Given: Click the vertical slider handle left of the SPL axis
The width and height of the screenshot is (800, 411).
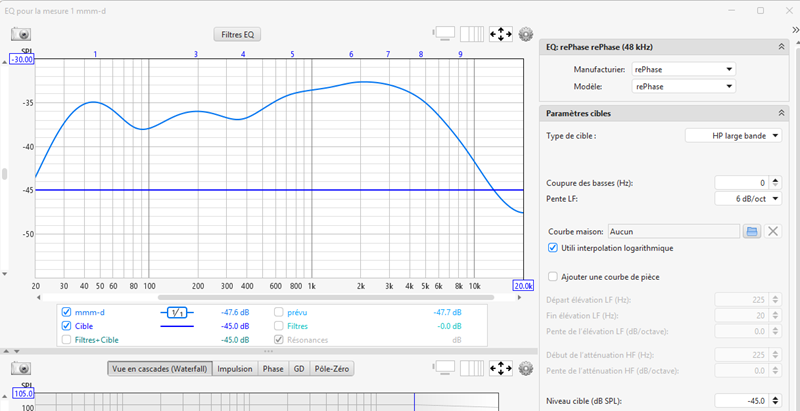Looking at the screenshot, I should click(x=5, y=174).
